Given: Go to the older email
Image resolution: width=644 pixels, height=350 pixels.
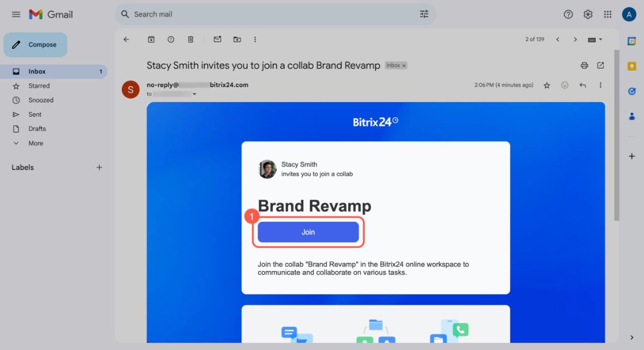Looking at the screenshot, I should tap(575, 39).
